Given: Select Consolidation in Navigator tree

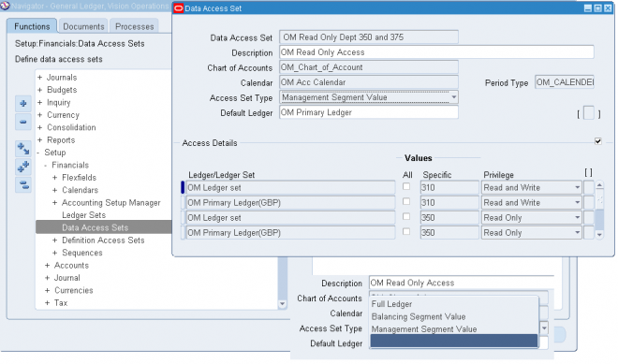Looking at the screenshot, I should 71,127.
